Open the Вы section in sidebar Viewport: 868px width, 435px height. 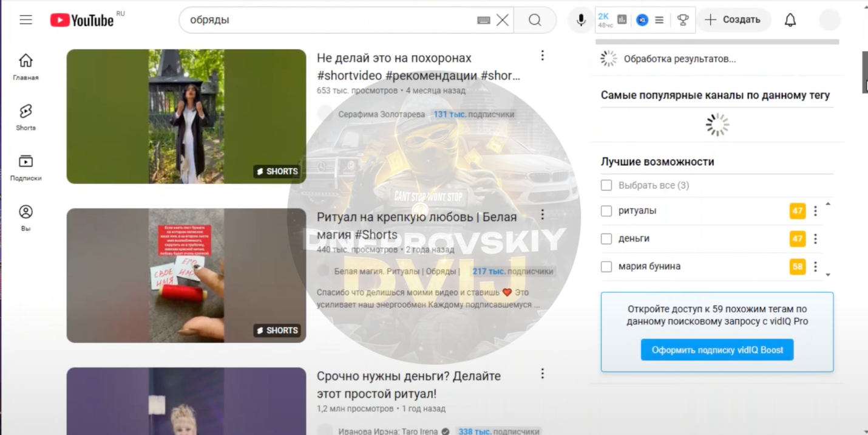click(25, 218)
